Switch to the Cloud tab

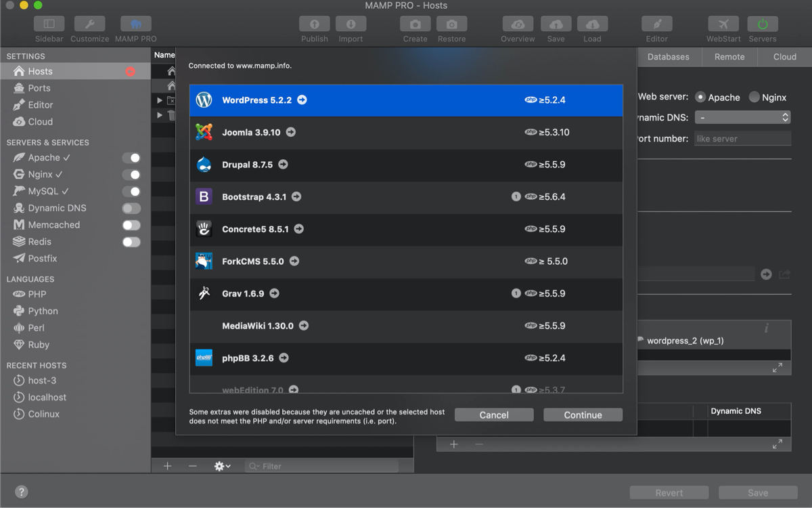785,57
